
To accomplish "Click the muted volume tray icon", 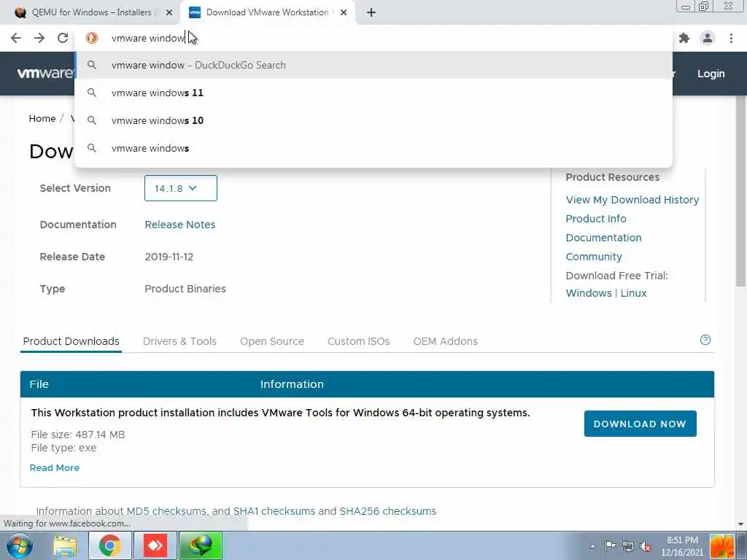I will 646,546.
